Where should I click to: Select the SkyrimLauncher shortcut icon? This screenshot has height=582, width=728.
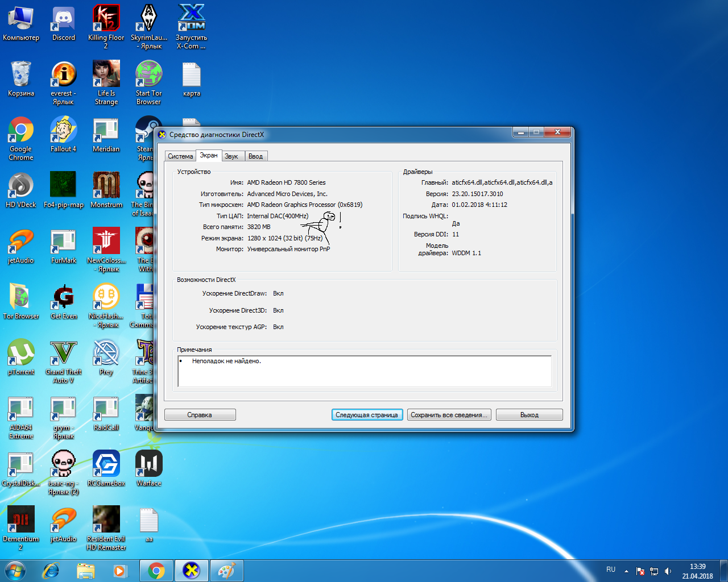click(x=149, y=27)
